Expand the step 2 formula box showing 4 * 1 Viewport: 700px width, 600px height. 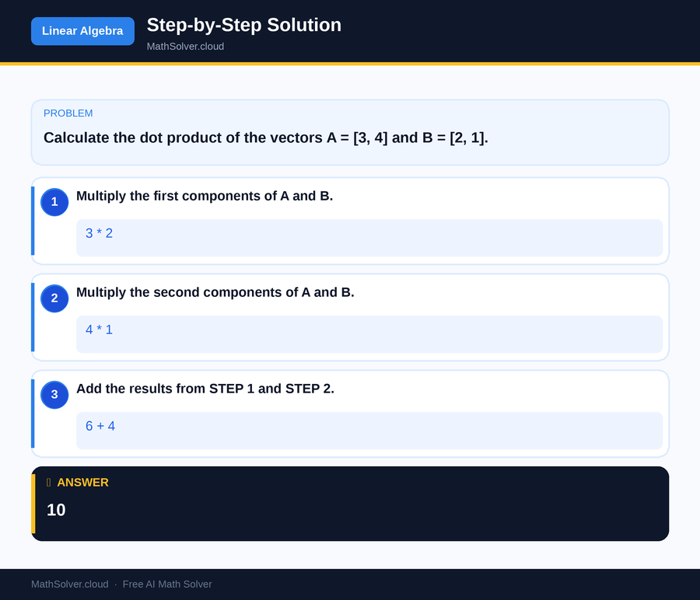369,334
